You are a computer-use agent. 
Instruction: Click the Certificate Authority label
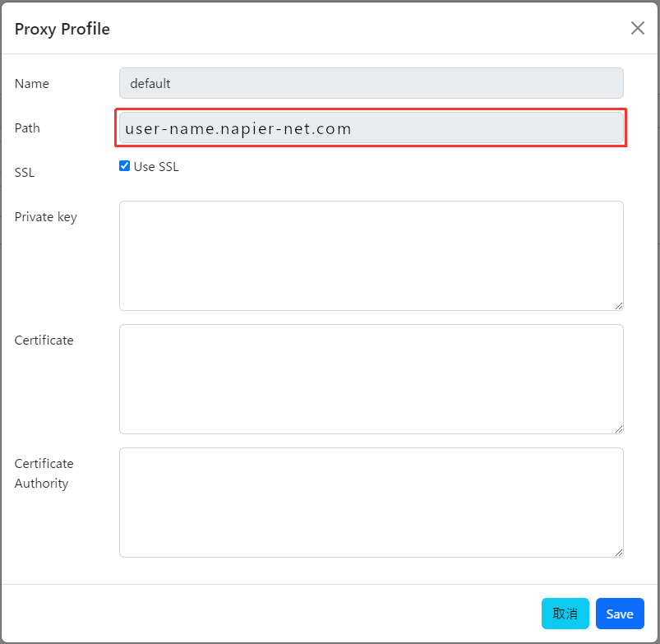pos(44,474)
